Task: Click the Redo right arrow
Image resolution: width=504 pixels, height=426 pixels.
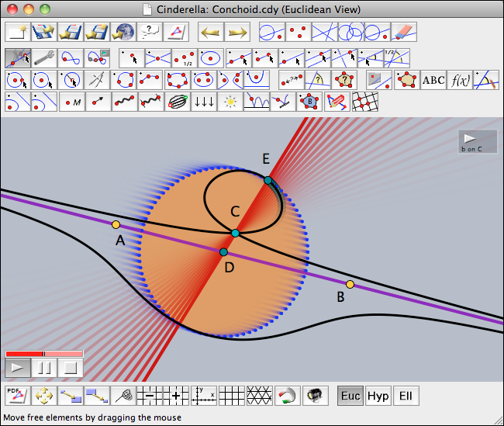Action: (x=237, y=32)
